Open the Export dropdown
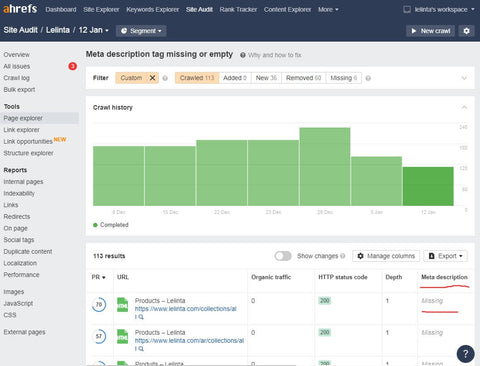Screen dimensions: 480x366 445,256
